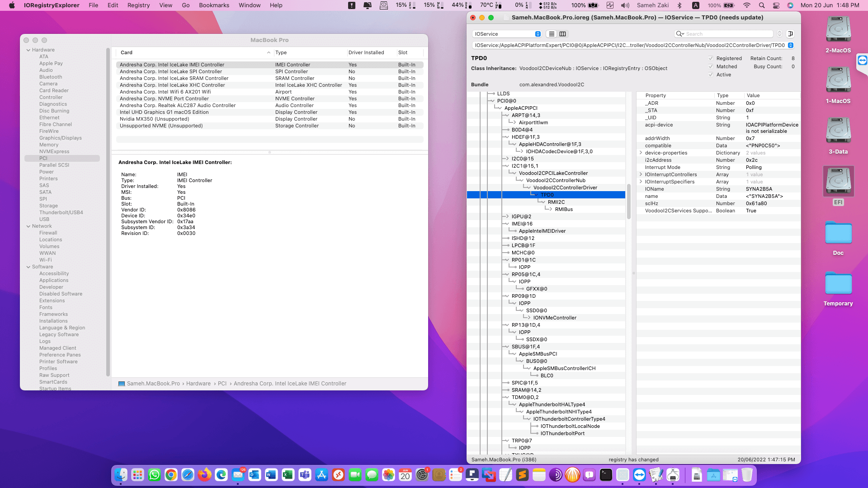The height and width of the screenshot is (488, 868).
Task: Open Microsoft Word from the Dock
Action: coord(271,475)
